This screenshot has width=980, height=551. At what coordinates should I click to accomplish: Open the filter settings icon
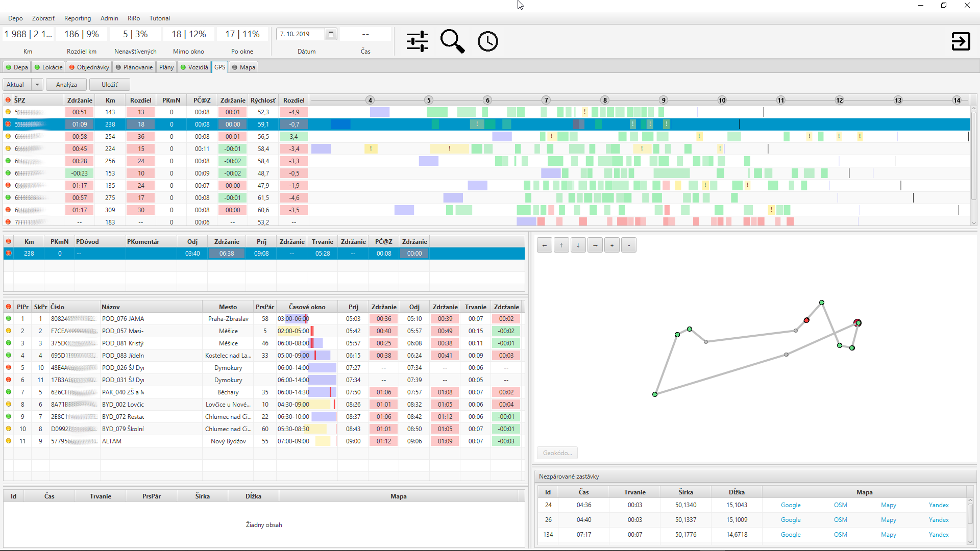418,41
